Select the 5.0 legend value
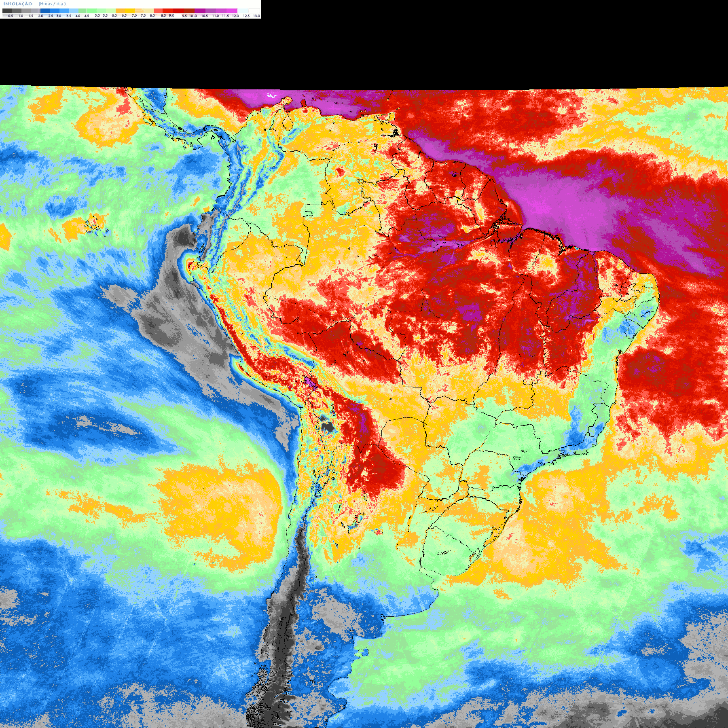The height and width of the screenshot is (728, 728). pos(97,15)
